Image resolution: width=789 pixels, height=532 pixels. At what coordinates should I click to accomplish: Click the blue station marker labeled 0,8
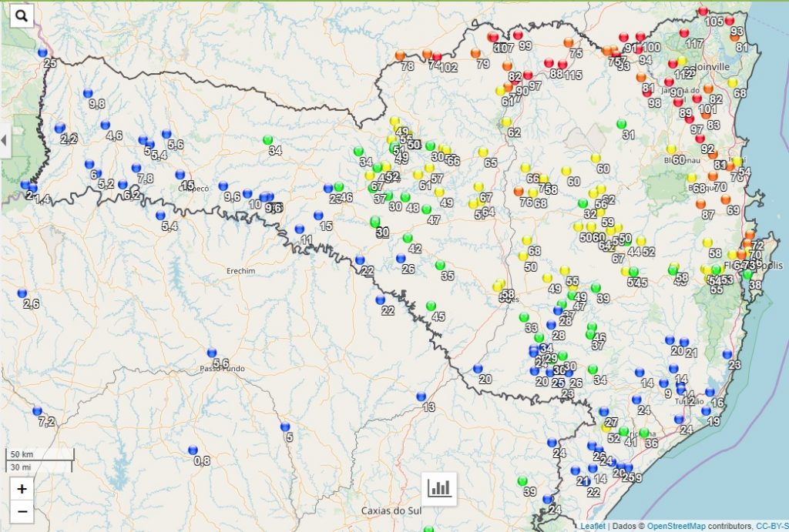coord(193,450)
